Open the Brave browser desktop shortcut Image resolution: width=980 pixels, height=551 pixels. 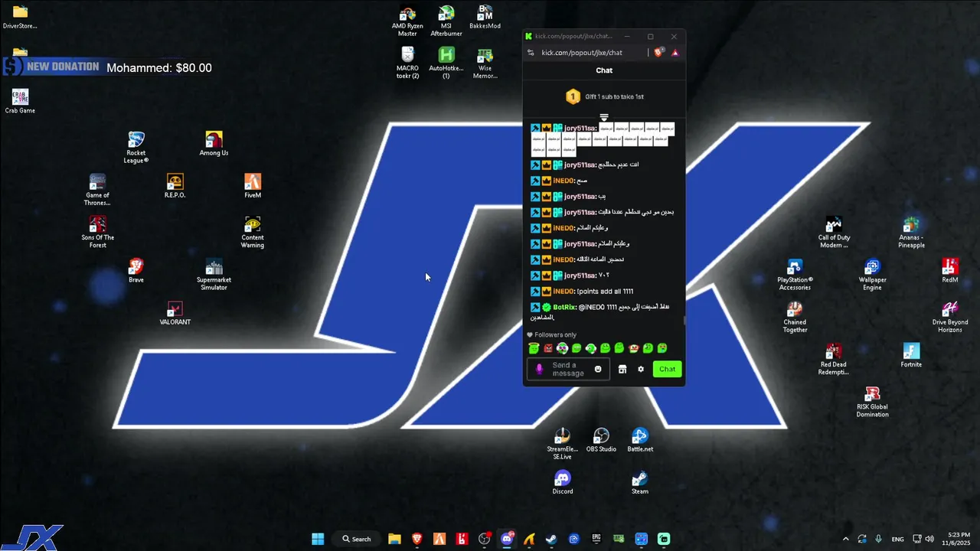(136, 270)
